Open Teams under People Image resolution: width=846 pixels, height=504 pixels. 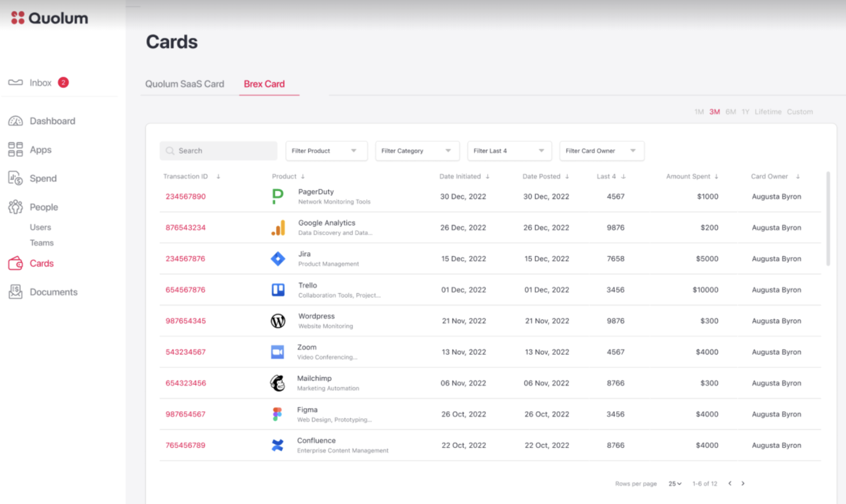coord(41,243)
